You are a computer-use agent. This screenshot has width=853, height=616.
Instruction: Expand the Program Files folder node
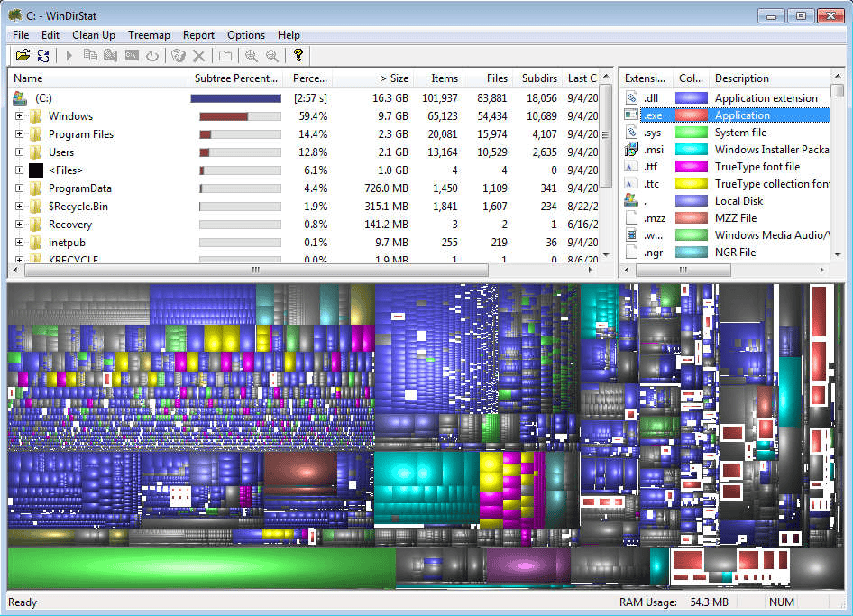click(x=20, y=133)
